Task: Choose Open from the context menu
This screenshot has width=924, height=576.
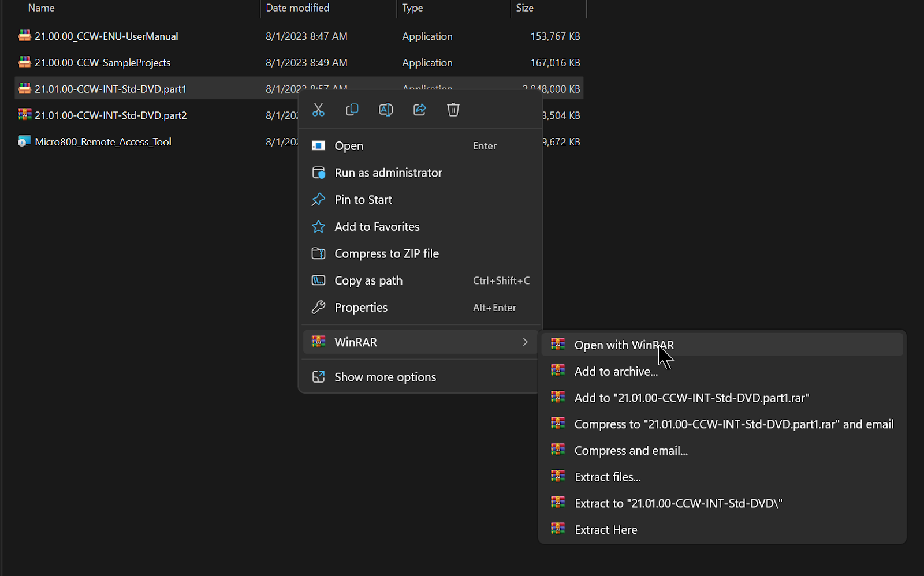Action: point(420,146)
